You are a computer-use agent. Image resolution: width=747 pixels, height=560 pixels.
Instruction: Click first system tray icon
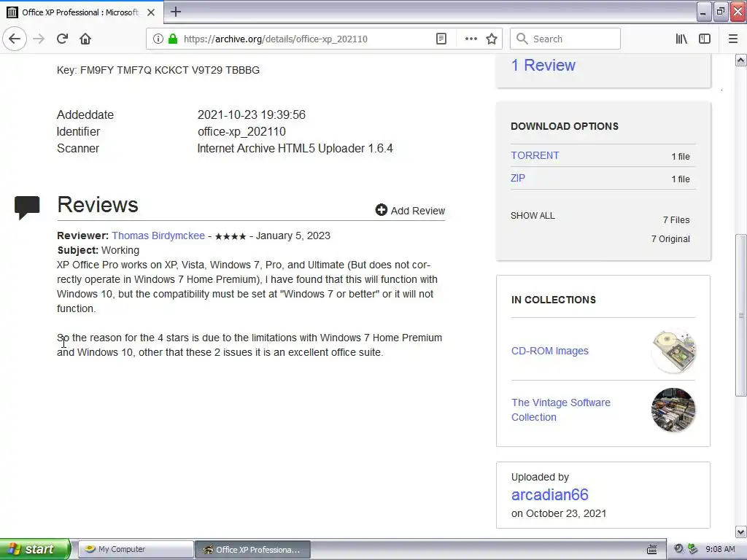point(678,549)
